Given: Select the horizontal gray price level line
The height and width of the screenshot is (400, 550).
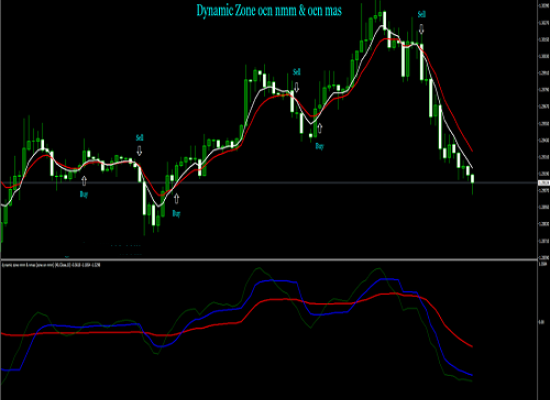Looking at the screenshot, I should click(269, 183).
